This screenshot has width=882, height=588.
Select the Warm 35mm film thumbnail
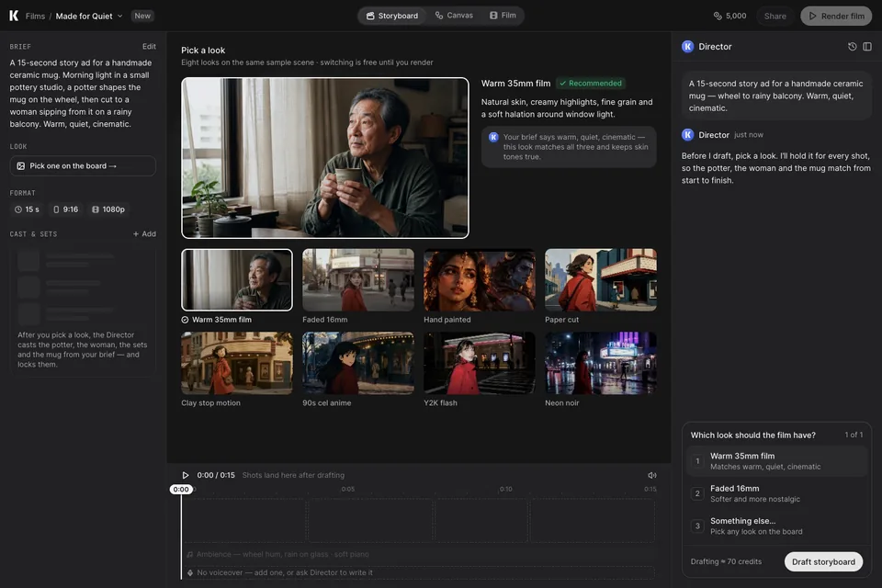[237, 279]
